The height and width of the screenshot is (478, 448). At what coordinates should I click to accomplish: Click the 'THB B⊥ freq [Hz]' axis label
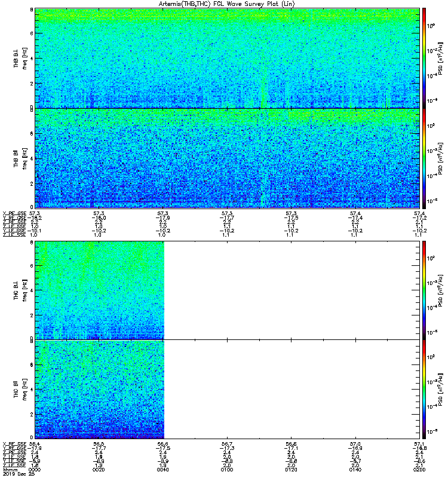click(20, 58)
